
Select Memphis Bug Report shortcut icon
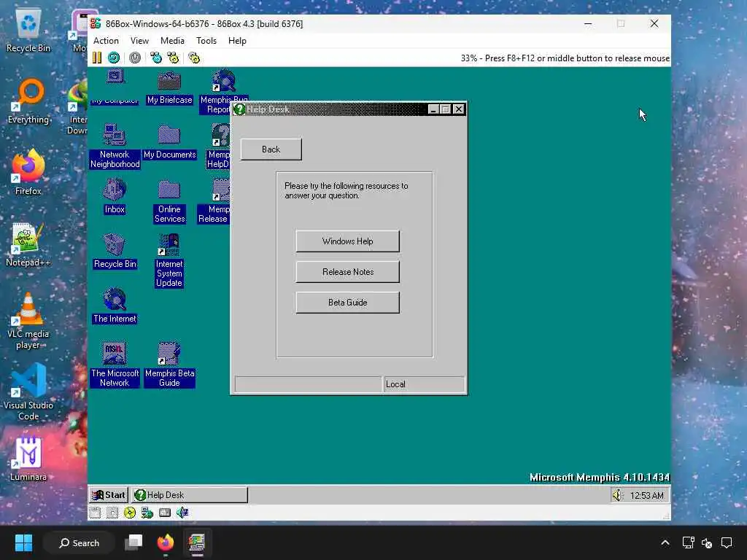[x=223, y=91]
